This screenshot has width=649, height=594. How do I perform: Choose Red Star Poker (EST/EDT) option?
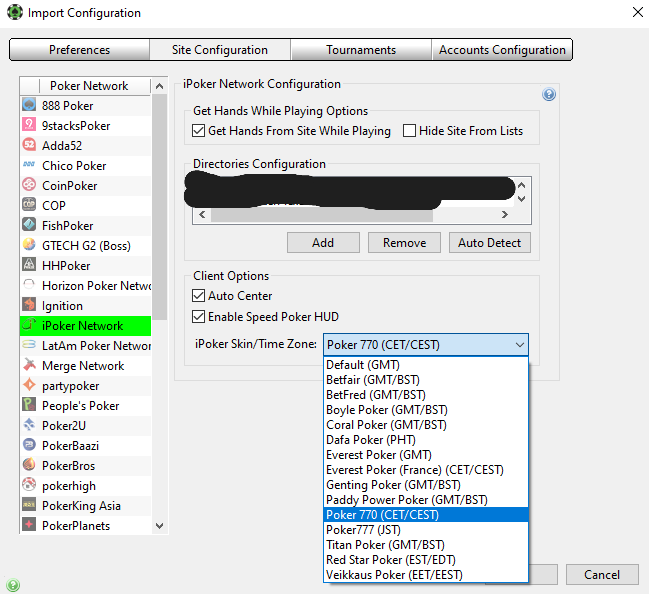426,560
